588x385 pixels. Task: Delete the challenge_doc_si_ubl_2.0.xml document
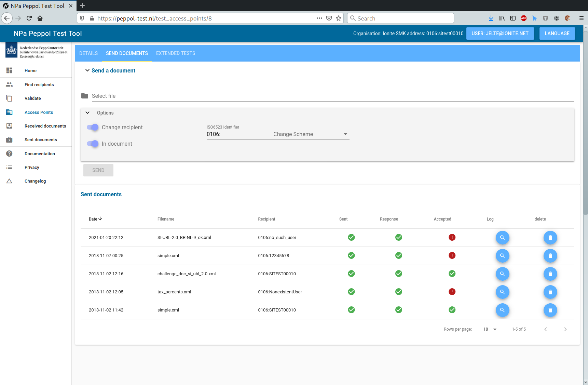pyautogui.click(x=550, y=274)
